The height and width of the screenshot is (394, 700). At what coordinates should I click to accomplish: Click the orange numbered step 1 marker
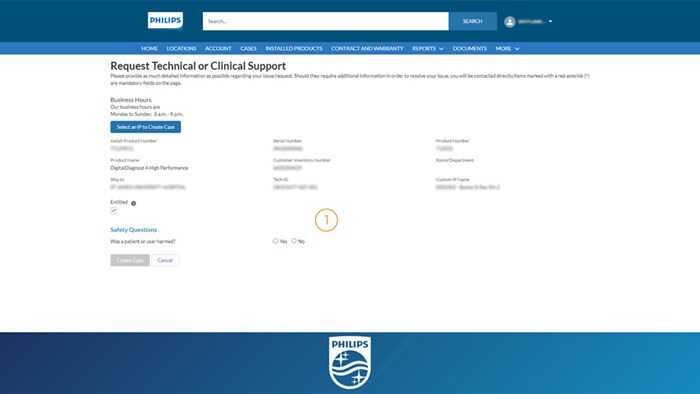326,220
